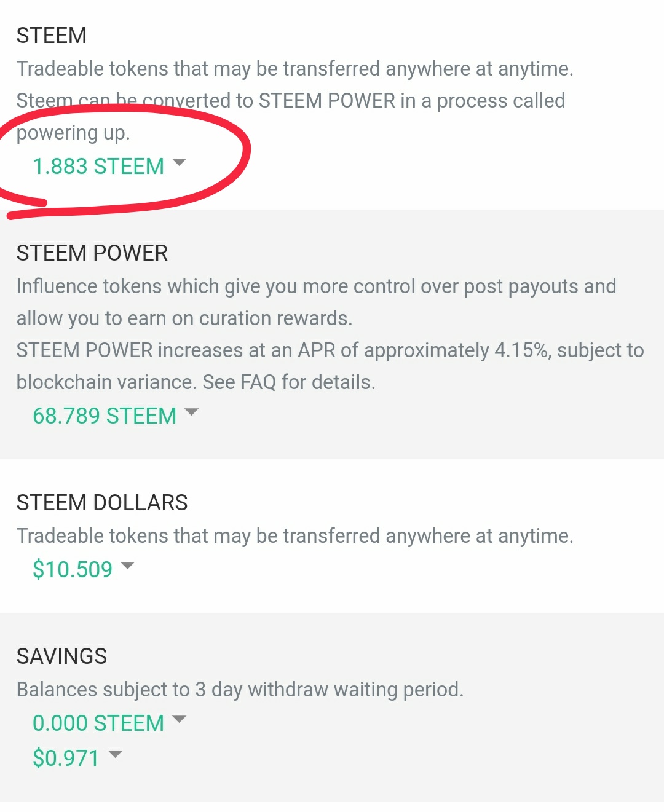Click the $0.971 savings balance
This screenshot has height=812, width=664.
tap(66, 759)
